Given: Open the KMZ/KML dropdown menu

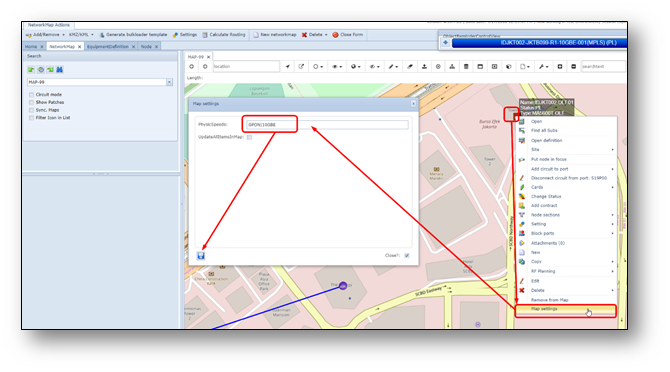Looking at the screenshot, I should [x=81, y=35].
